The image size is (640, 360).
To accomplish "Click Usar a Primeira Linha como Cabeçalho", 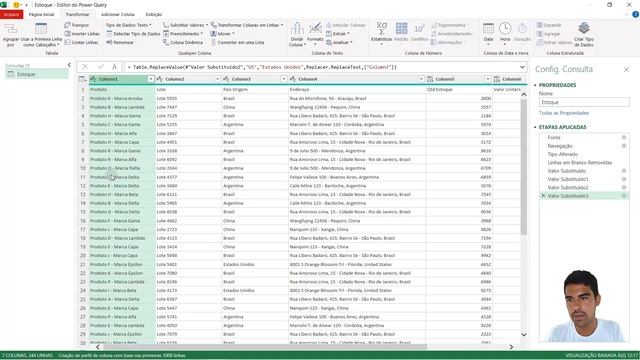I will click(41, 35).
